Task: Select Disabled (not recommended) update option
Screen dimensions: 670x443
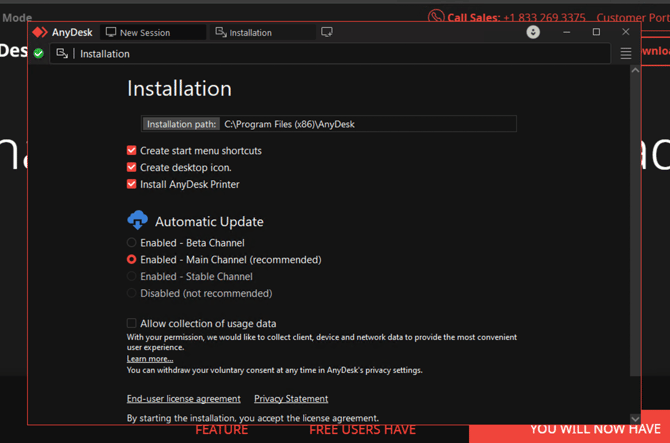Action: pos(132,293)
